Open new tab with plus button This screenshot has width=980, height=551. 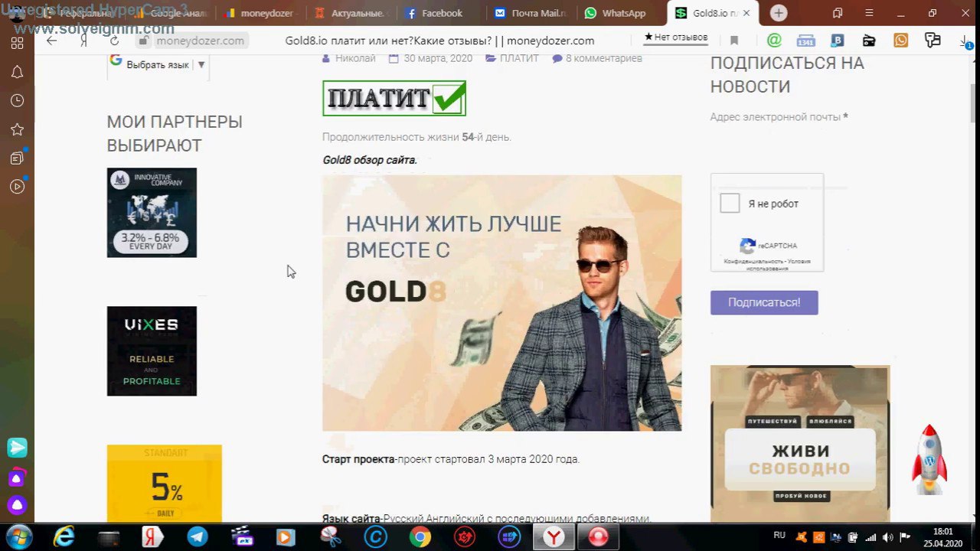(779, 13)
